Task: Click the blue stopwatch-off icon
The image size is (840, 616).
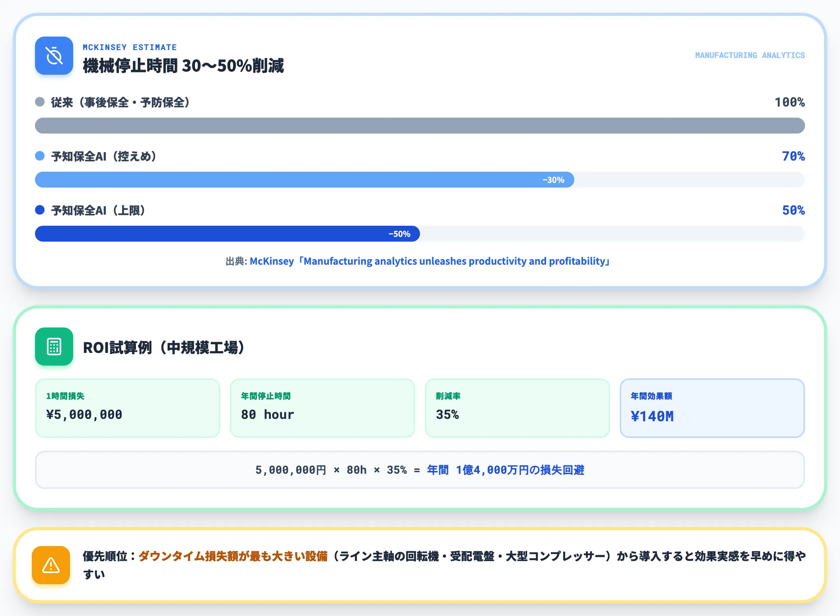Action: pos(54,56)
